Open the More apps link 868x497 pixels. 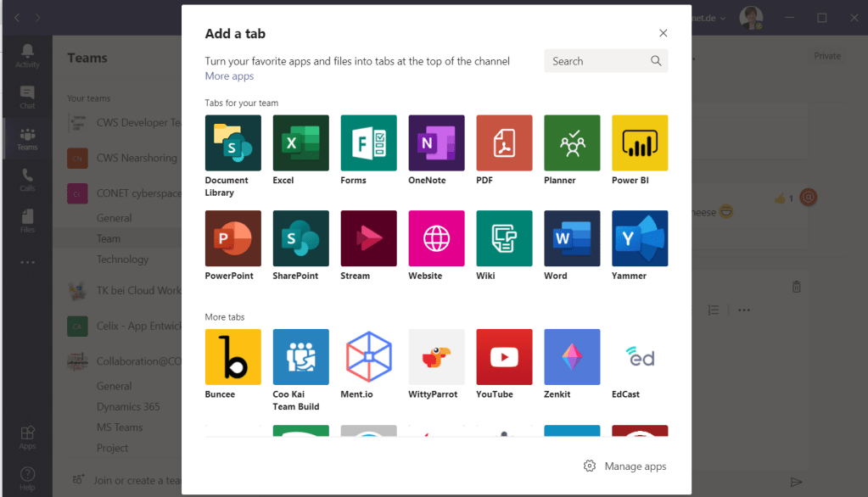[x=229, y=76]
